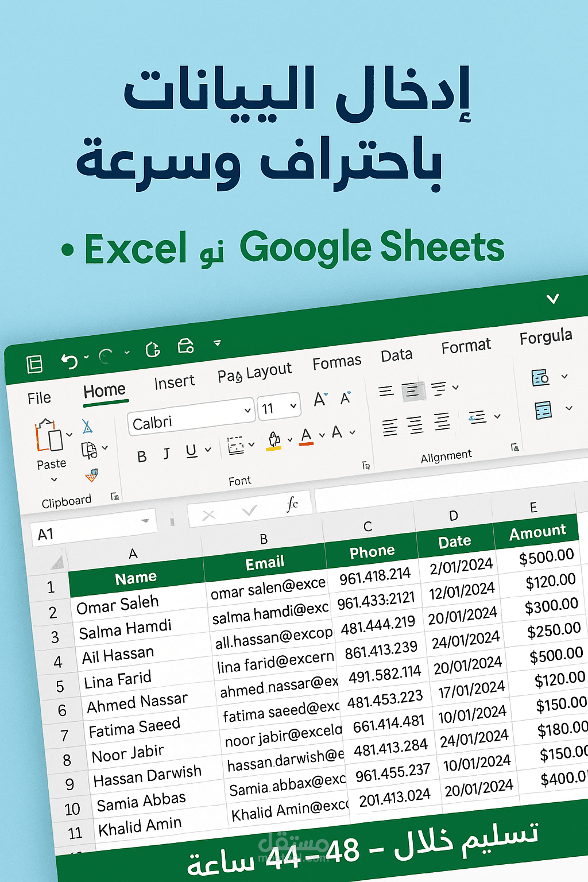588x882 pixels.
Task: Open the font size 11 dropdown
Action: click(x=293, y=405)
